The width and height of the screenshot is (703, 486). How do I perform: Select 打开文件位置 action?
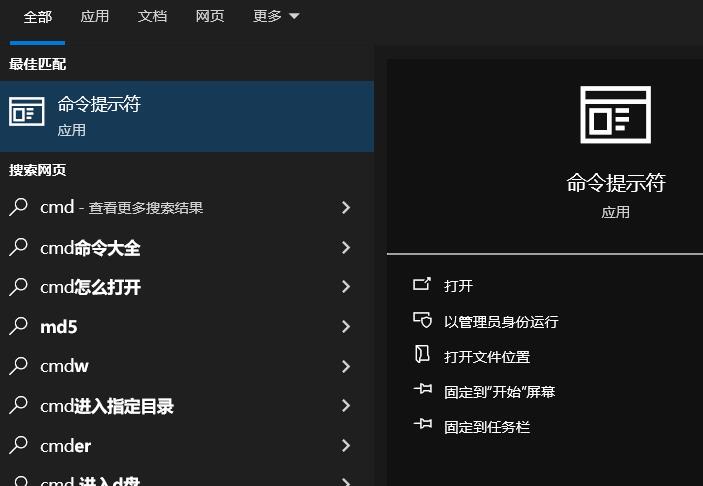(x=487, y=357)
